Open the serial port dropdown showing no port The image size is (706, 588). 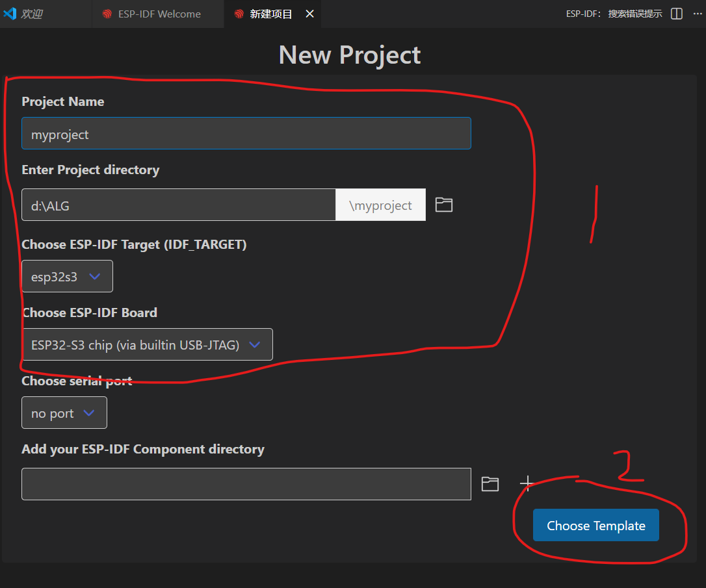point(64,413)
